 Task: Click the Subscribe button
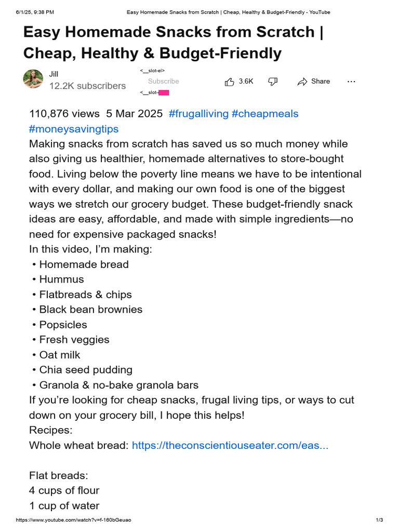[x=164, y=82]
